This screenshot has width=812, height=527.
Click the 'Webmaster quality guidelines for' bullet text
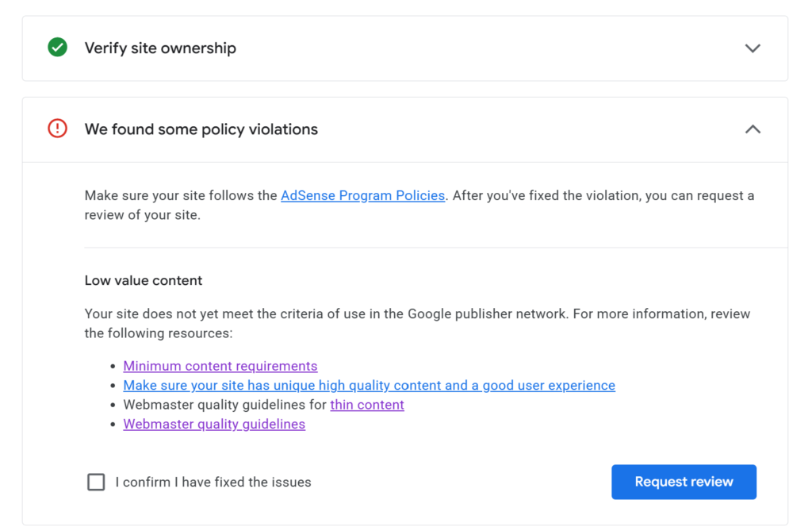click(224, 405)
